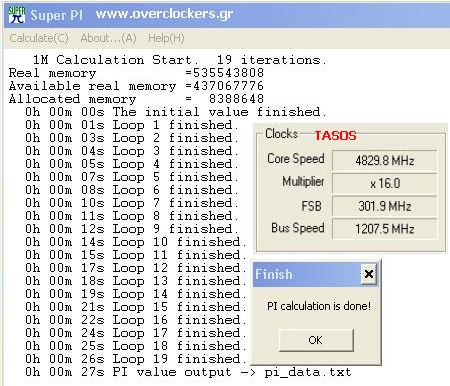
Task: Click the 'Loop 9 finished.' line
Action: (x=132, y=229)
